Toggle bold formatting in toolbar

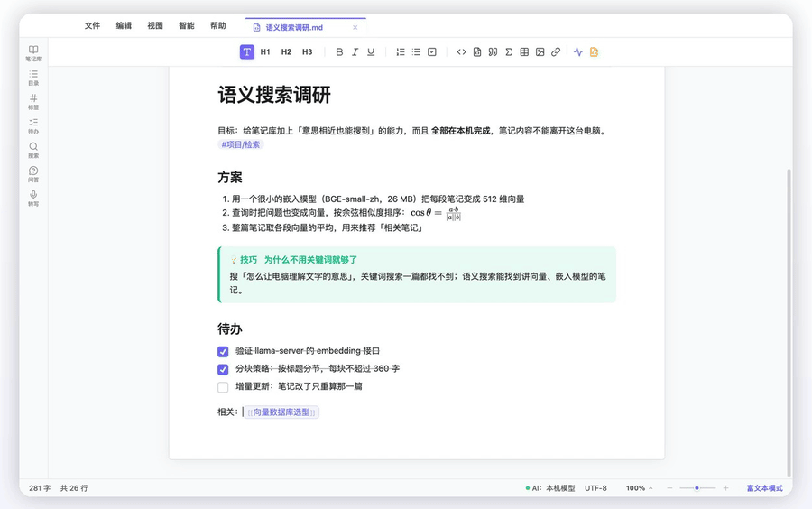click(x=339, y=51)
